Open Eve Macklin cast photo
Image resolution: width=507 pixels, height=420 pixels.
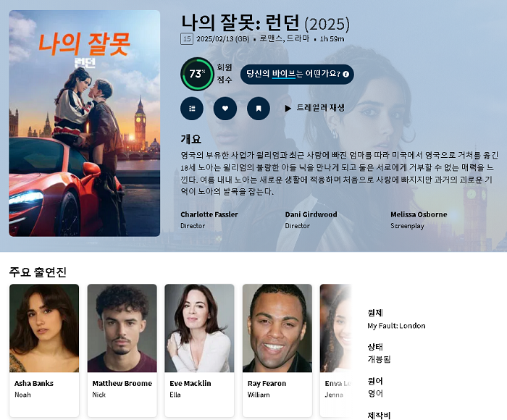(x=199, y=328)
